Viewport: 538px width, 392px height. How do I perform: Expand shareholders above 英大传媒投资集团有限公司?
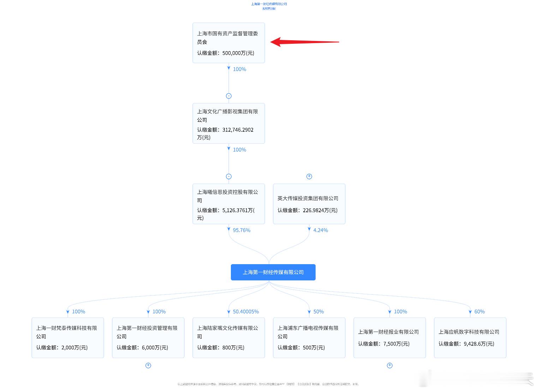309,177
